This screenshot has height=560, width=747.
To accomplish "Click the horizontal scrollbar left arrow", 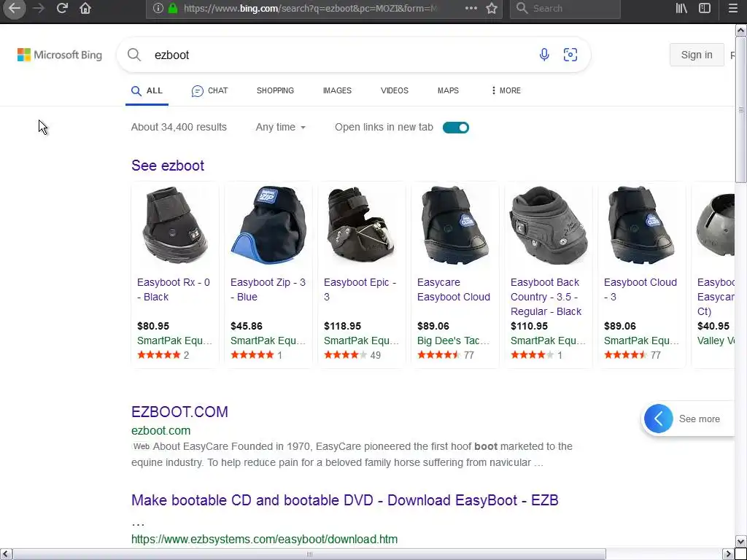I will coord(6,554).
